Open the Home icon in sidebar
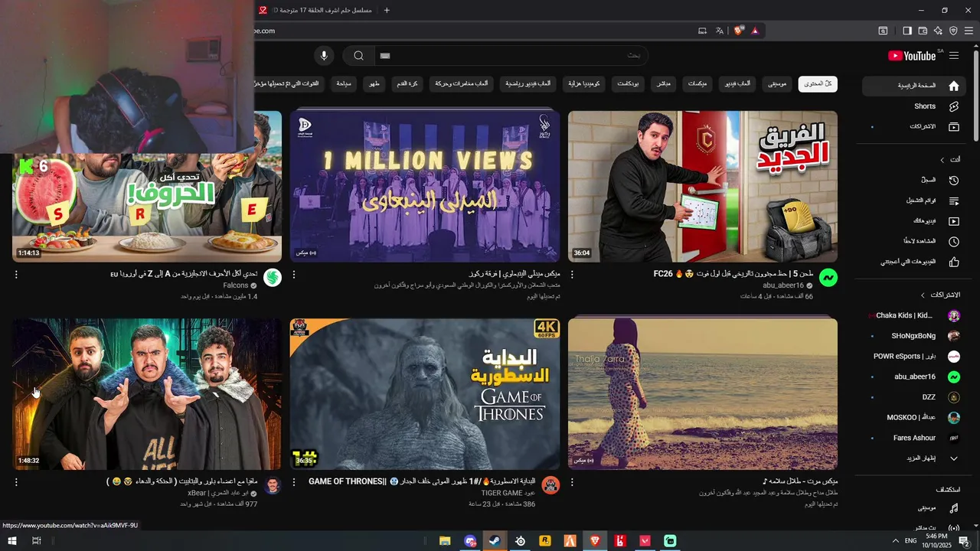This screenshot has height=551, width=980. coord(953,86)
